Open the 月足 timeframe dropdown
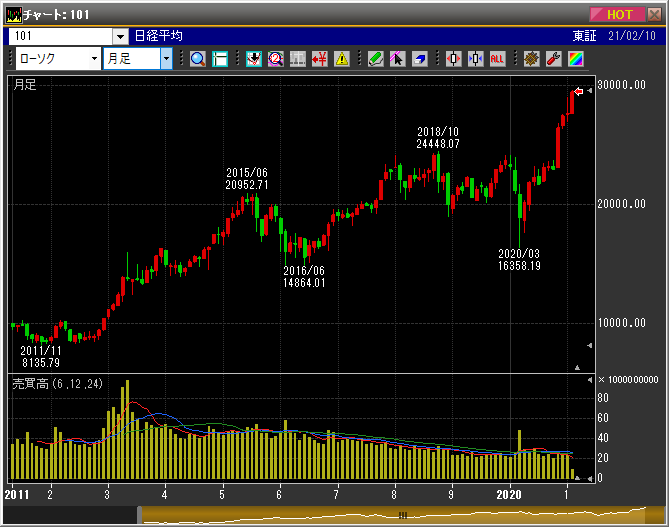Image resolution: width=669 pixels, height=527 pixels. (166, 59)
